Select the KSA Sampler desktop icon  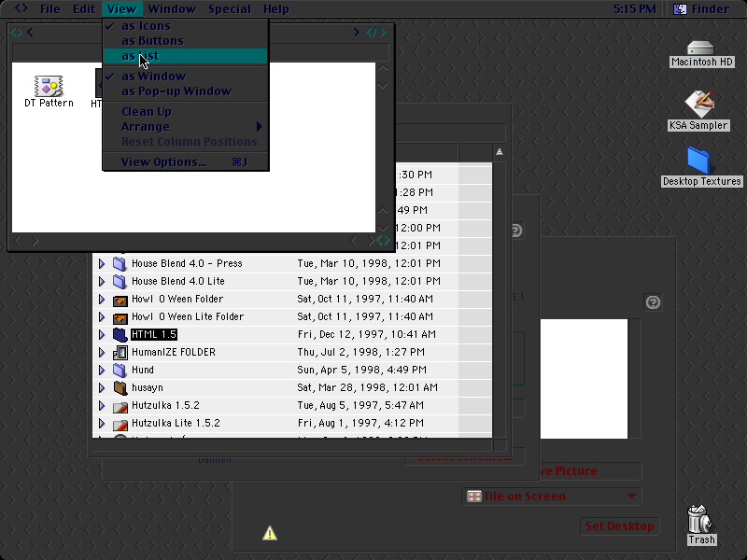(x=698, y=105)
